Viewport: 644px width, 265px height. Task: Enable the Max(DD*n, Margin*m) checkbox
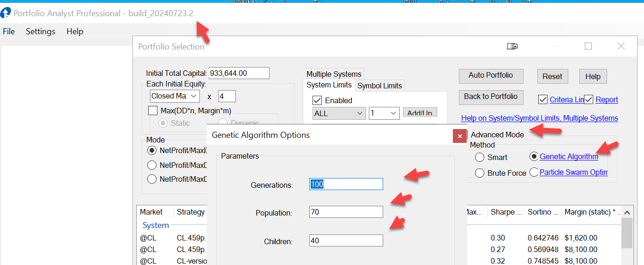pyautogui.click(x=153, y=111)
